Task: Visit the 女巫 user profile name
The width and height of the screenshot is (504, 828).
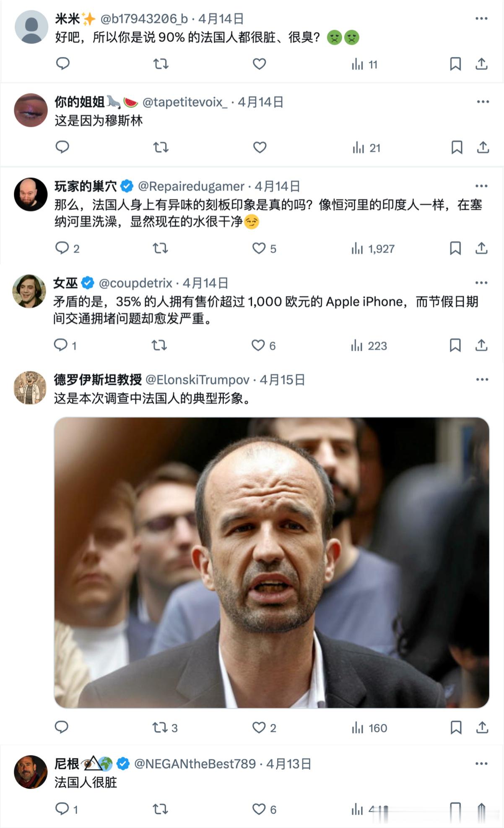Action: point(65,283)
